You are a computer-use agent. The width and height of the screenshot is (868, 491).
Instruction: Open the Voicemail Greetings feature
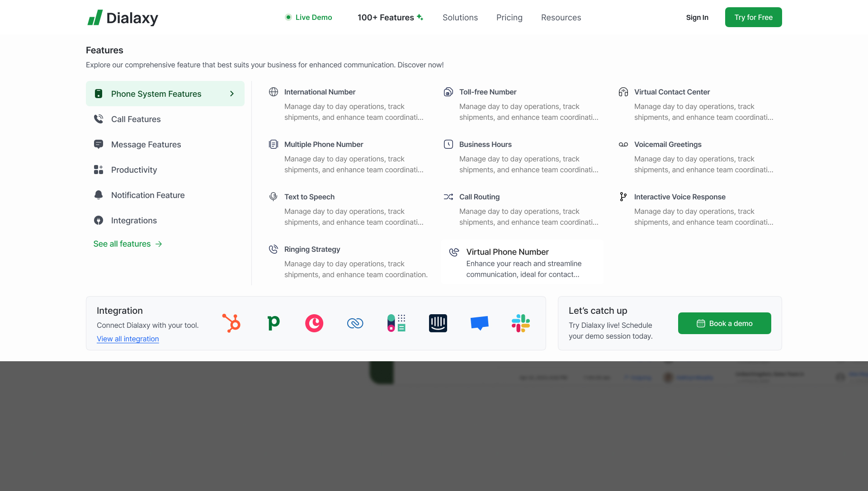(668, 144)
